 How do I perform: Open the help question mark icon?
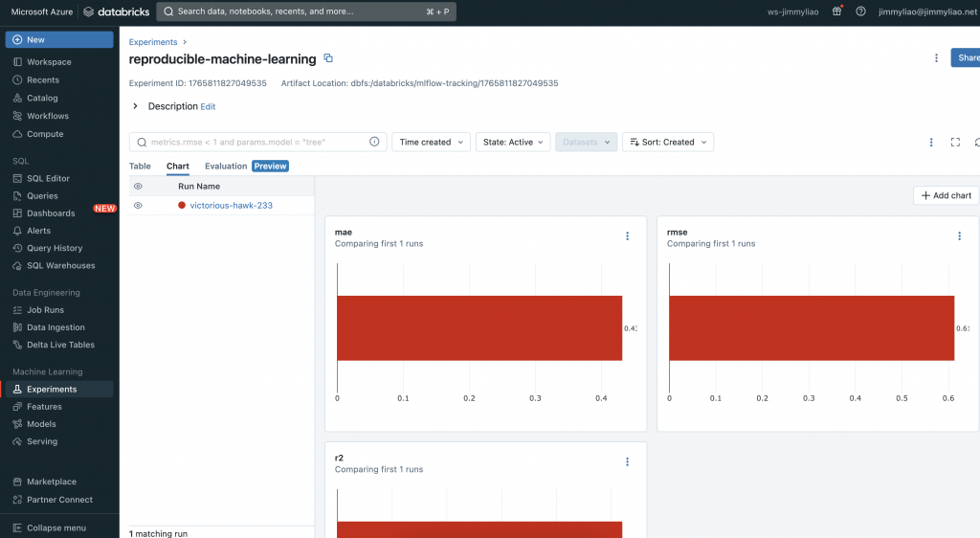click(860, 11)
